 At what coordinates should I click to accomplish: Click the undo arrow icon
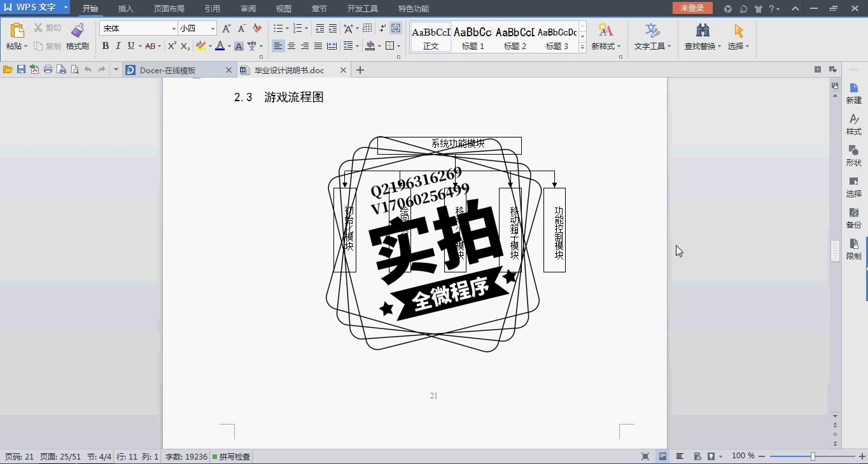click(x=88, y=70)
